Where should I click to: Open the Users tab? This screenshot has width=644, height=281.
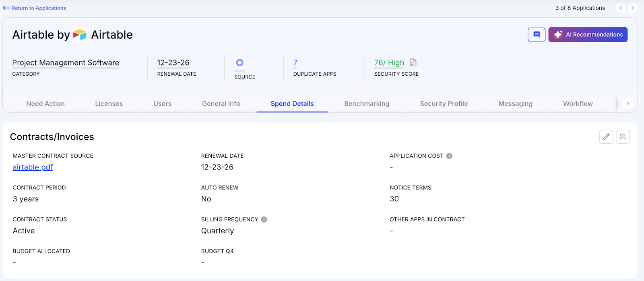click(x=163, y=103)
